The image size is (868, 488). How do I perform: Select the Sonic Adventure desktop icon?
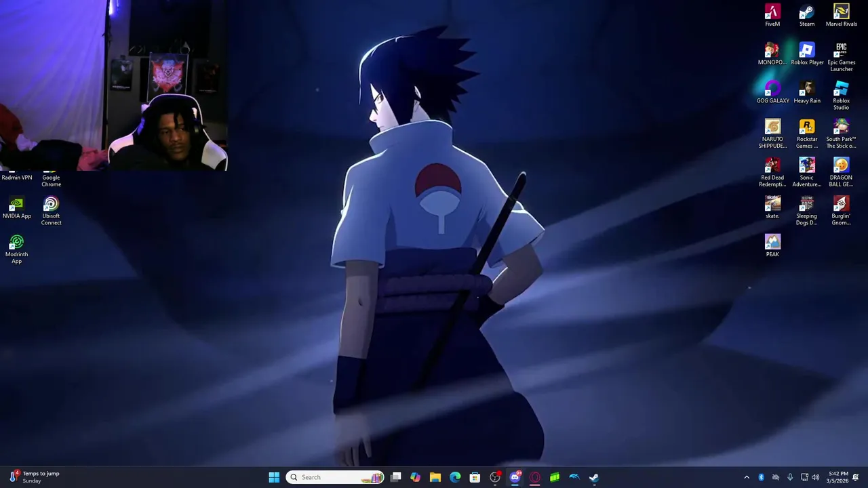tap(807, 173)
